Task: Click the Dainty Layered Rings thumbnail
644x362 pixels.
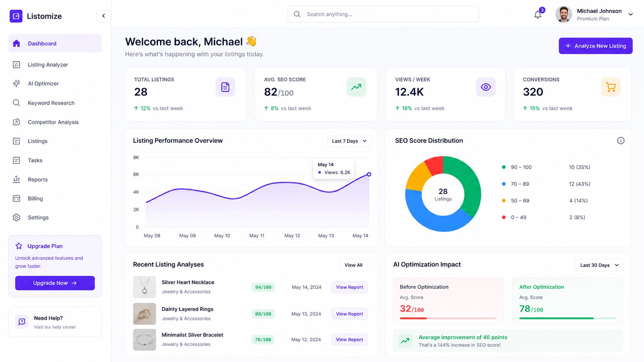Action: 144,314
